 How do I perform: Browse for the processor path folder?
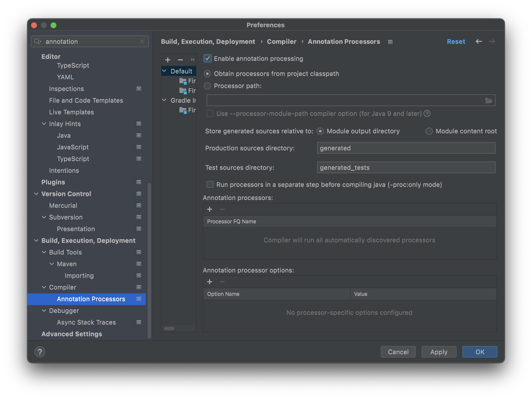point(488,100)
